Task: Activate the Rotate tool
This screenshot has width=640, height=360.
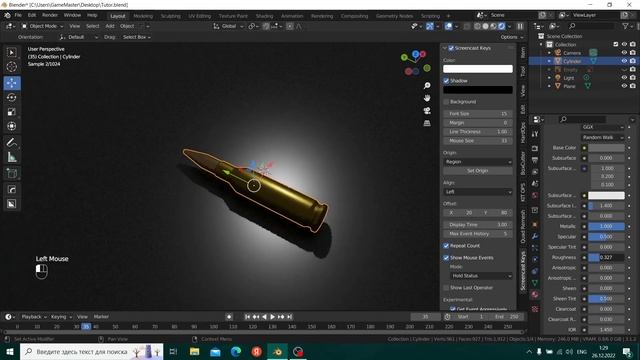Action: coord(11,97)
